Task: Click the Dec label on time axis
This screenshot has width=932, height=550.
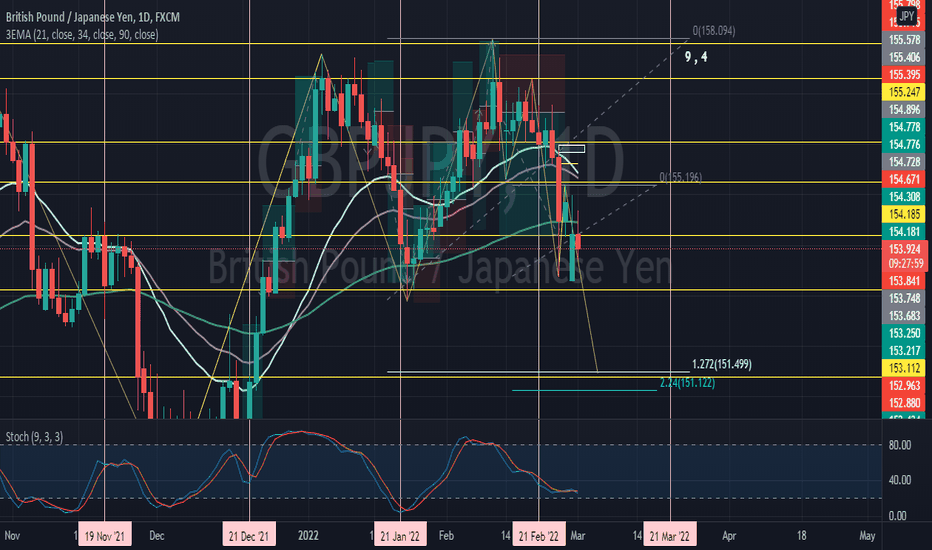Action: 156,536
